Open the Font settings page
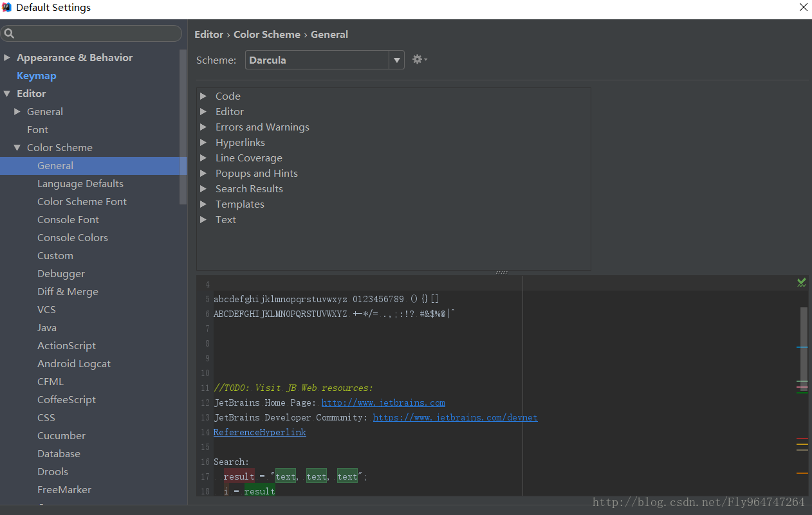The width and height of the screenshot is (812, 515). [x=37, y=129]
